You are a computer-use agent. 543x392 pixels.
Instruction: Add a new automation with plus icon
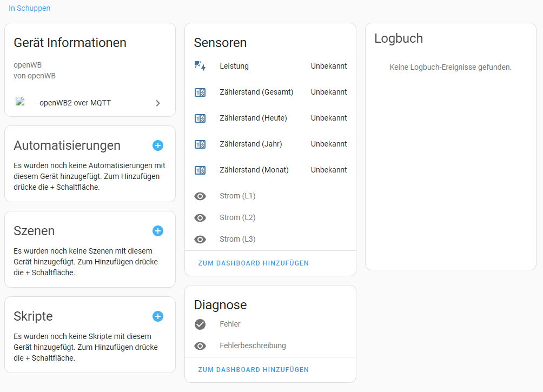158,145
